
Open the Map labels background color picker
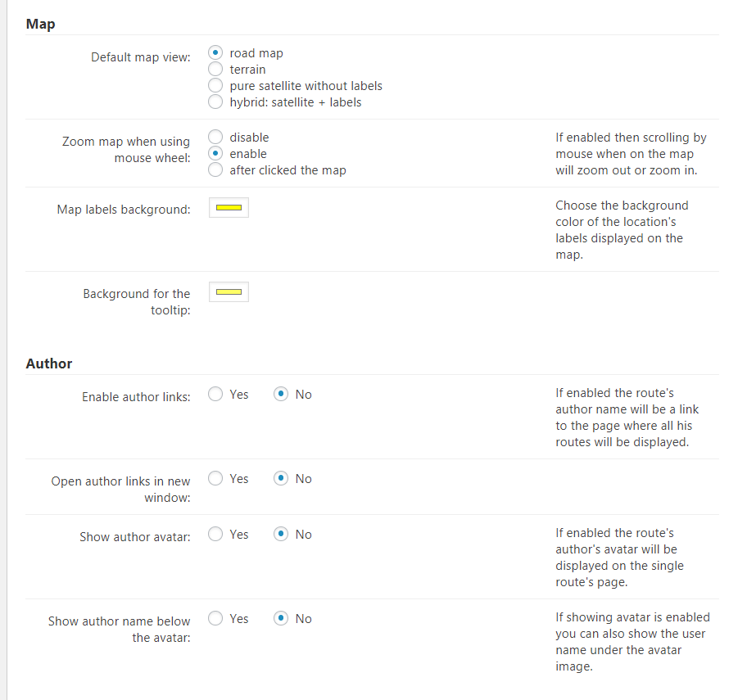pos(229,208)
